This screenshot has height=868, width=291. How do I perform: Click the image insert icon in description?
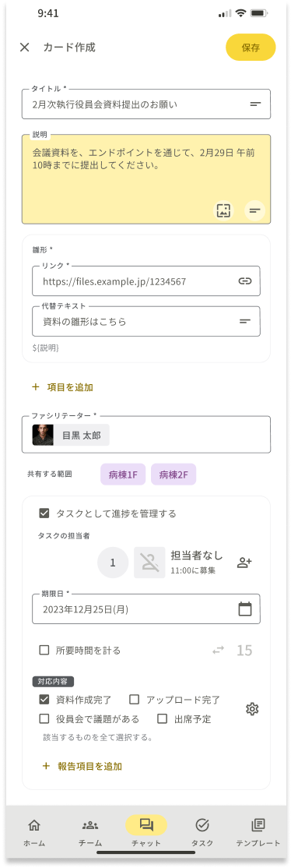pyautogui.click(x=223, y=210)
